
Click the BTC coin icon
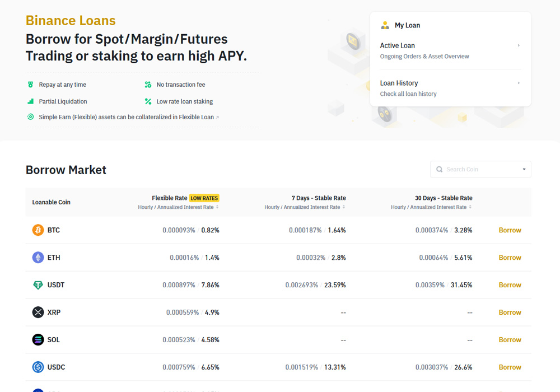[x=37, y=230]
